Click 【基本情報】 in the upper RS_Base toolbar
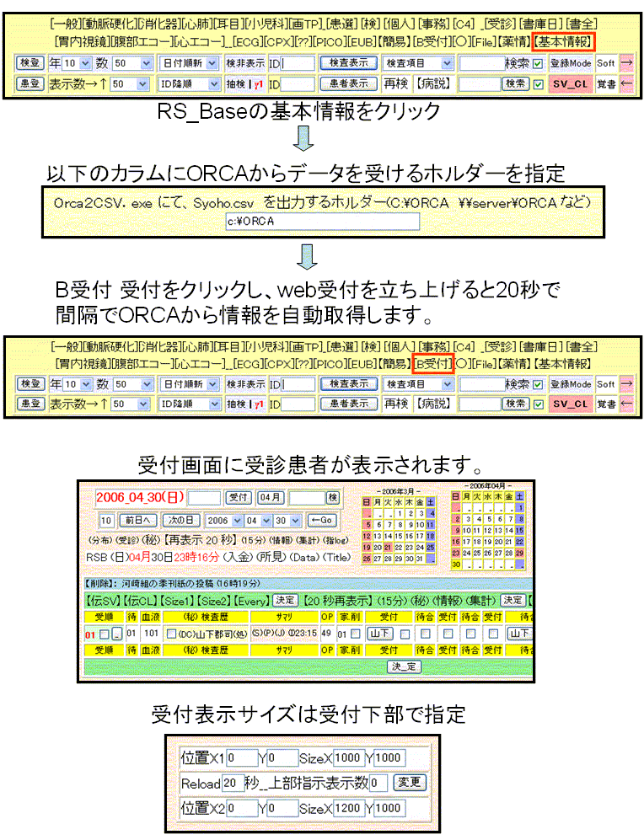The image size is (644, 840). pos(564,41)
